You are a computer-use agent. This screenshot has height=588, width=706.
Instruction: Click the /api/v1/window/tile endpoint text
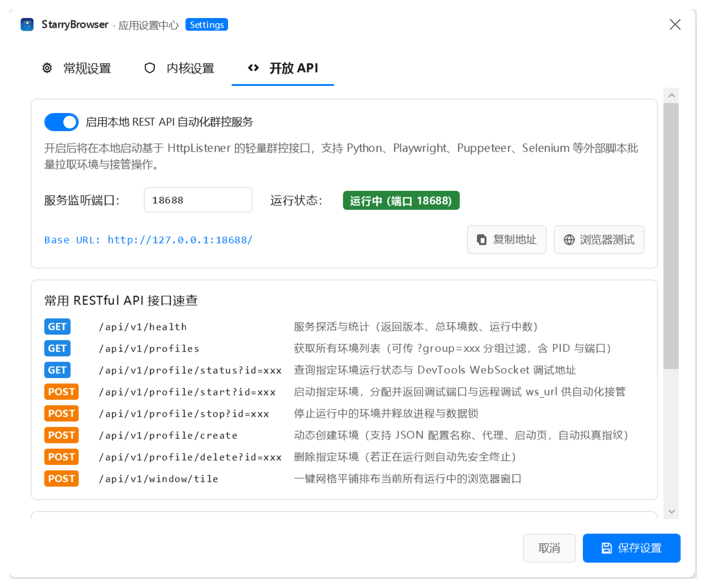(x=158, y=479)
